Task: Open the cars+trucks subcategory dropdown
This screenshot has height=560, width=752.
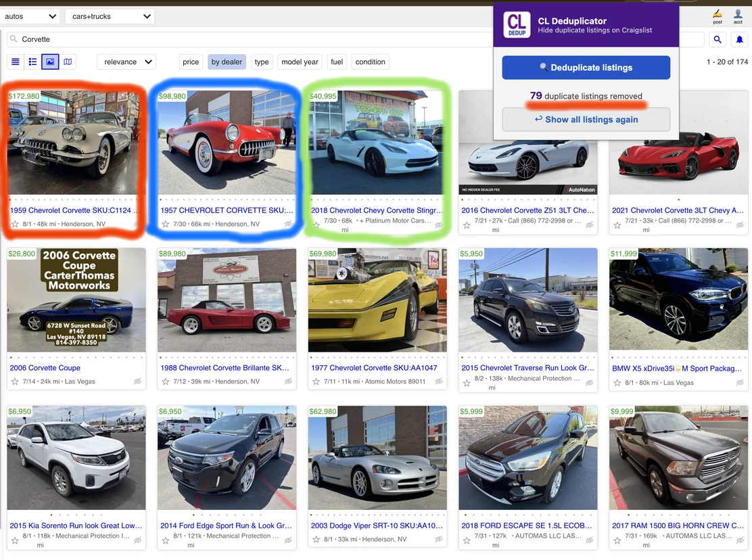Action: pyautogui.click(x=110, y=16)
